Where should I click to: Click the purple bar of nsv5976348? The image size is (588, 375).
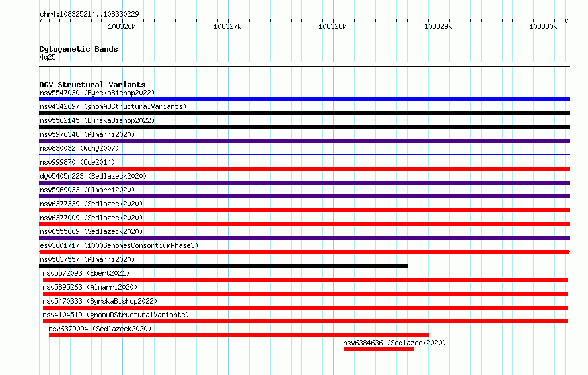304,141
